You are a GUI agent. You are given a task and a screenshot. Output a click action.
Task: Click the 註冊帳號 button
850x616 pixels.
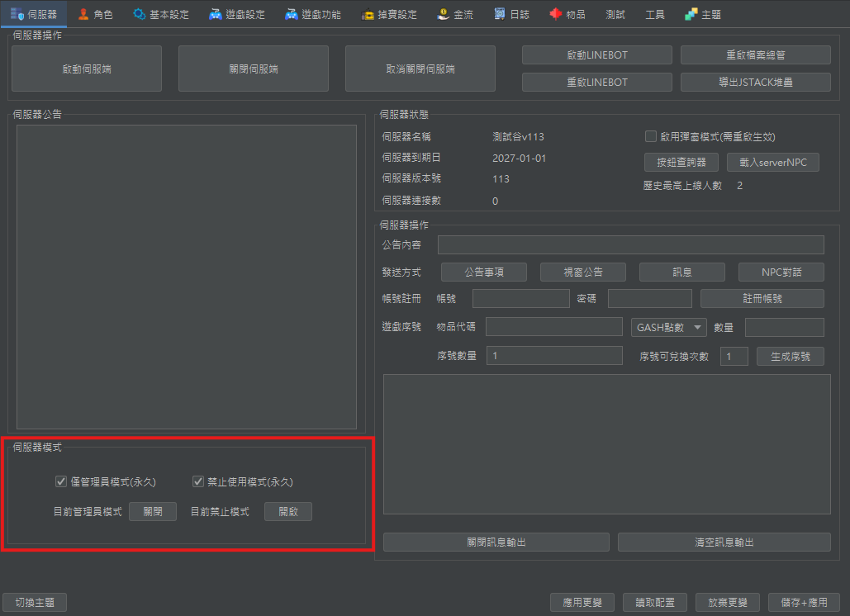point(762,299)
